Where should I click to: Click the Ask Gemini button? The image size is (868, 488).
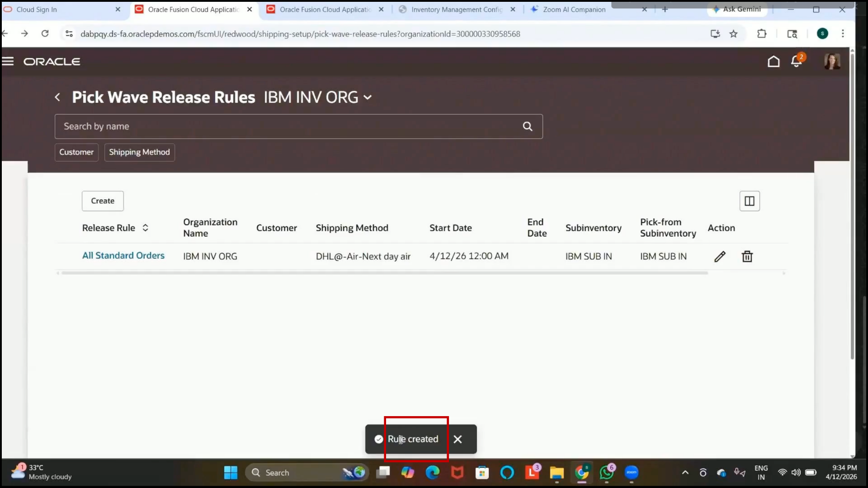[737, 9]
